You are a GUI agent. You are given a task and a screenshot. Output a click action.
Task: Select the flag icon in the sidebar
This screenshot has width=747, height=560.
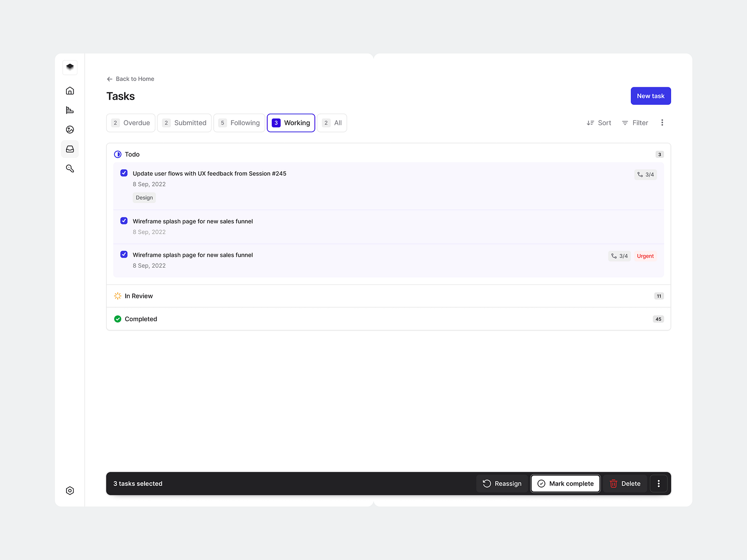pyautogui.click(x=70, y=110)
